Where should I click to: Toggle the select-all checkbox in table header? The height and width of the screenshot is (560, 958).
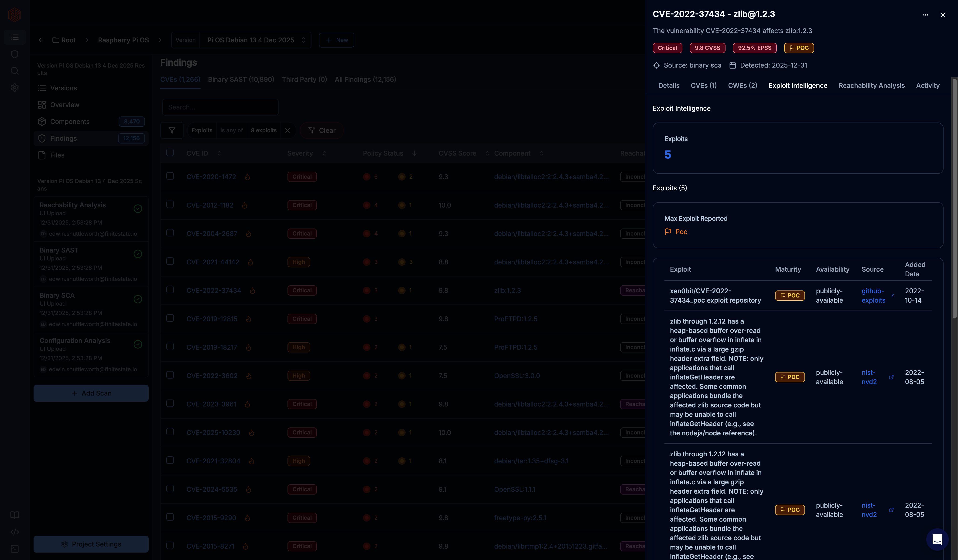(x=170, y=152)
